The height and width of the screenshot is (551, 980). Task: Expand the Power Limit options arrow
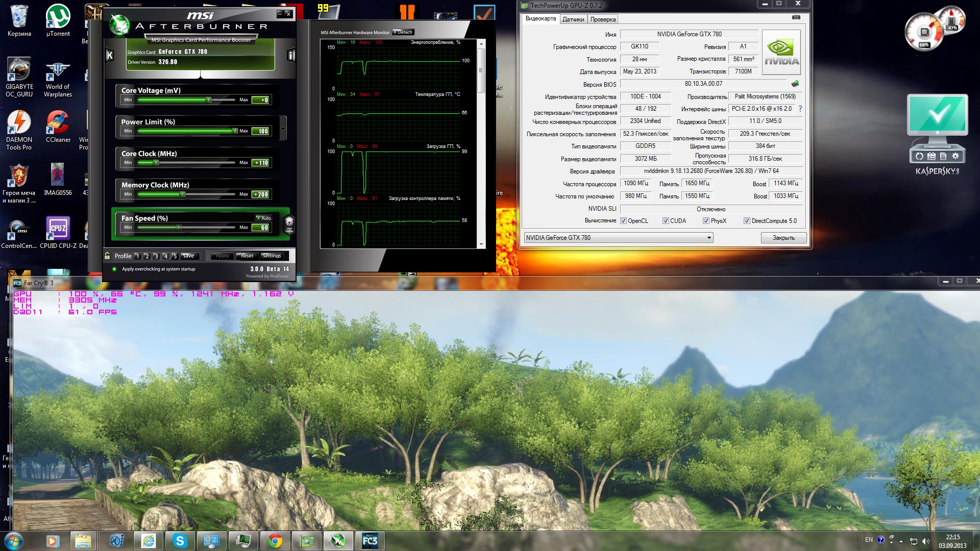[283, 128]
